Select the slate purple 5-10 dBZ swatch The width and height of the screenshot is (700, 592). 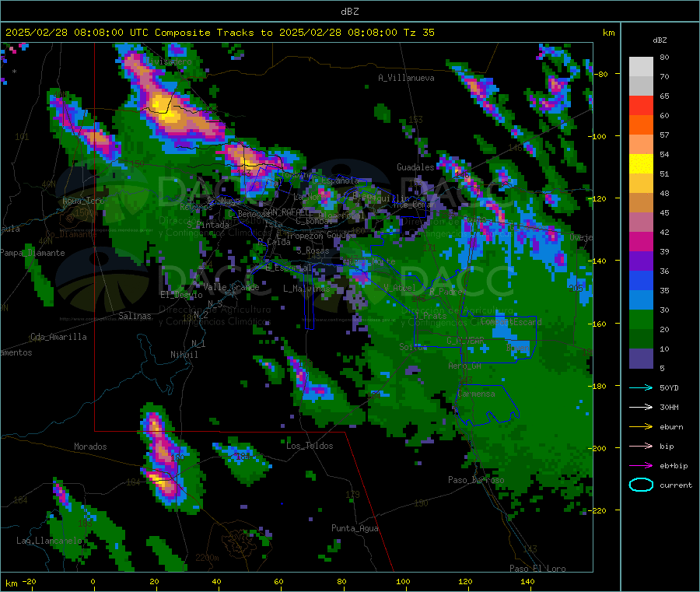click(641, 359)
